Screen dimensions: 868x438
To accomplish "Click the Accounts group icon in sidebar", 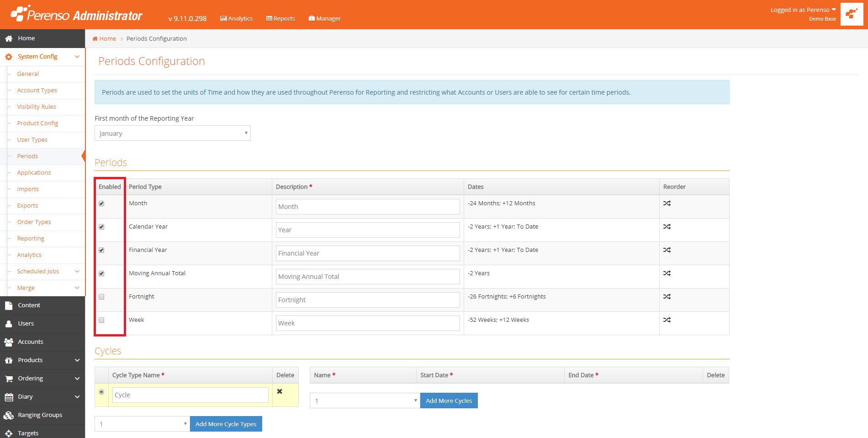I will click(9, 342).
